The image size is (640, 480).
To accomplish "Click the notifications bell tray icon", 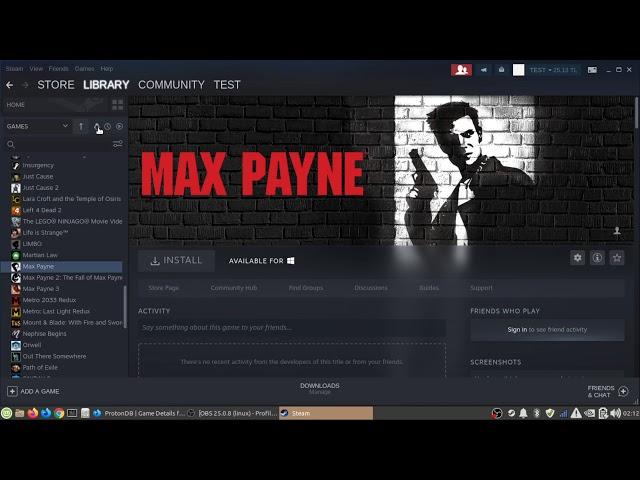I will (x=523, y=413).
